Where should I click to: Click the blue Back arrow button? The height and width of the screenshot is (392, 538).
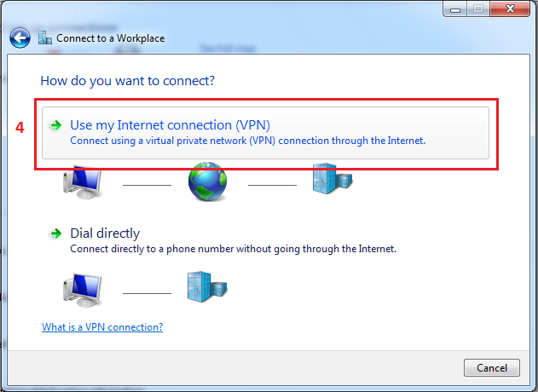20,37
